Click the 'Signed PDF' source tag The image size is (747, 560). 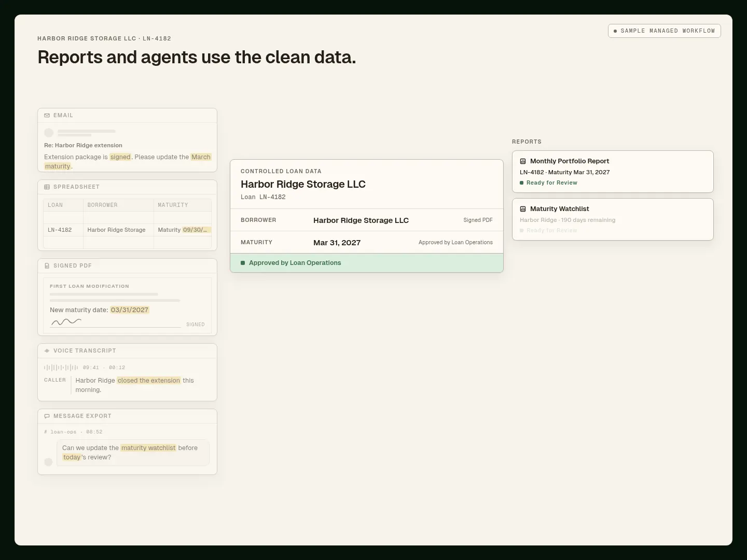click(x=478, y=220)
